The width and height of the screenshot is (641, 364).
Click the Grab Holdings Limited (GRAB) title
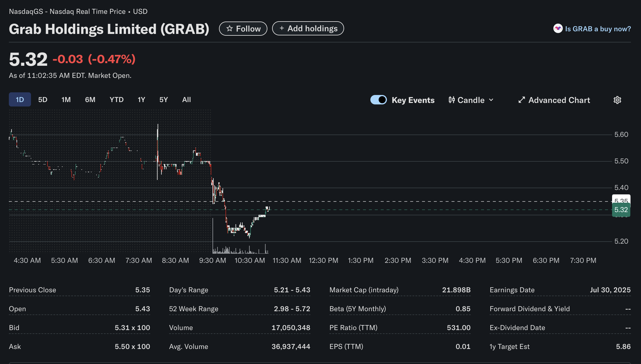[x=109, y=29]
